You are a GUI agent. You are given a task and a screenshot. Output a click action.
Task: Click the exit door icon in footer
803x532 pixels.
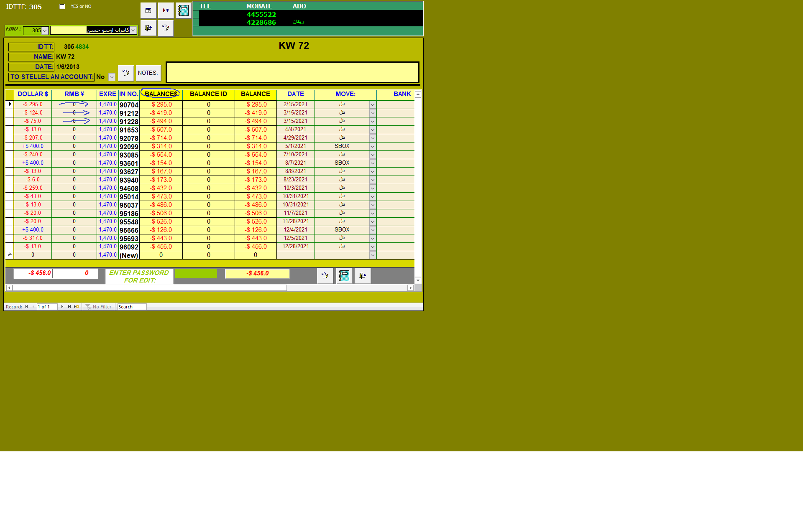pyautogui.click(x=363, y=275)
